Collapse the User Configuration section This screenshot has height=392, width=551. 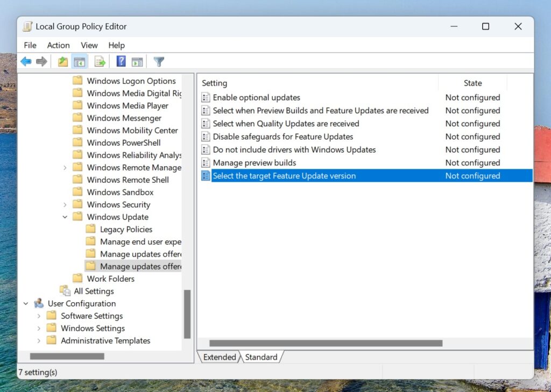26,303
